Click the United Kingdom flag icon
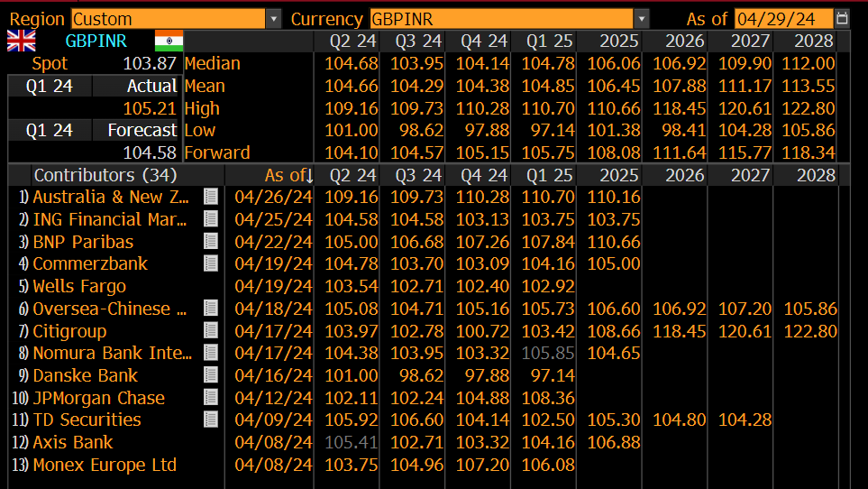The image size is (868, 489). pos(22,41)
